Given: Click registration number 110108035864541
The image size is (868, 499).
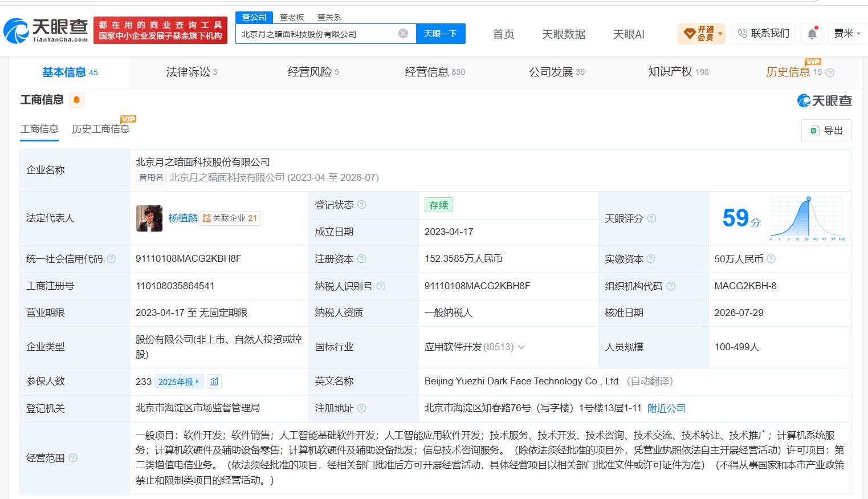Looking at the screenshot, I should click(175, 286).
